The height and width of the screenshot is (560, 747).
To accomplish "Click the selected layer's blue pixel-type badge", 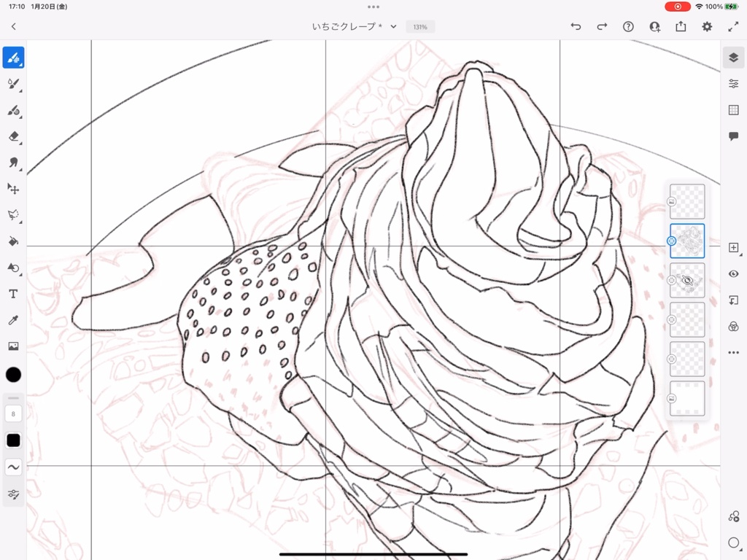I will (671, 241).
